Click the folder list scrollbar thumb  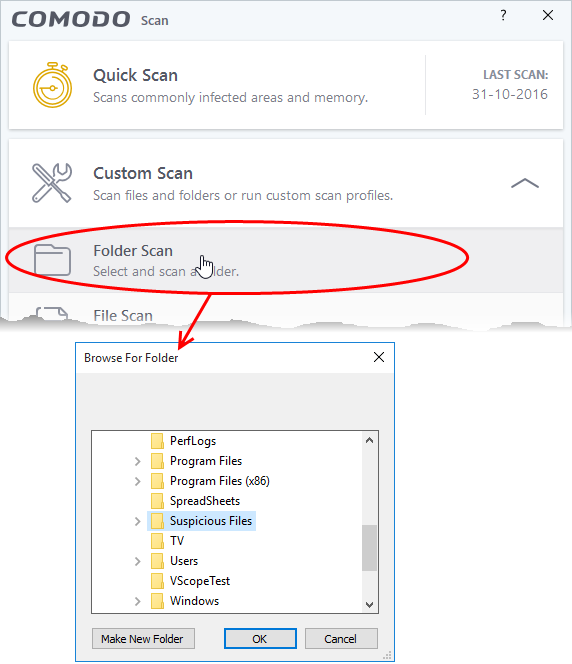[369, 548]
